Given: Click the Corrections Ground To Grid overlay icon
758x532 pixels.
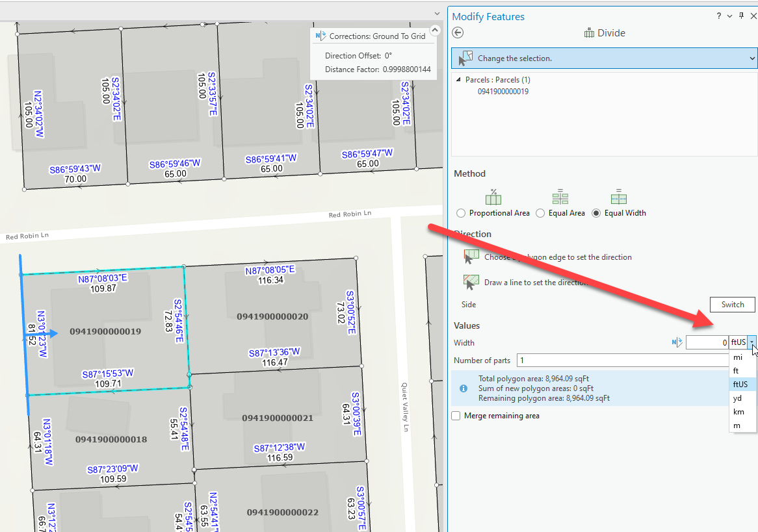Looking at the screenshot, I should tap(319, 35).
